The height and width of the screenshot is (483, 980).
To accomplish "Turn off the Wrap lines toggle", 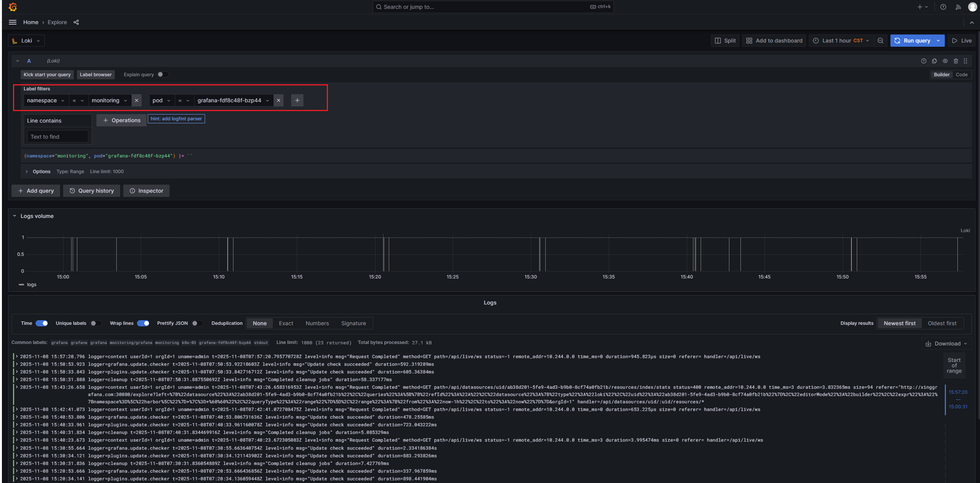I will [143, 323].
